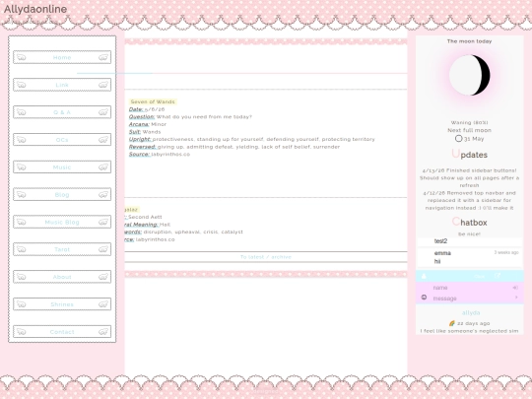Viewport: 532px width, 399px height.
Task: Click the 'Reversed:' label in the tarot entry
Action: click(x=143, y=147)
